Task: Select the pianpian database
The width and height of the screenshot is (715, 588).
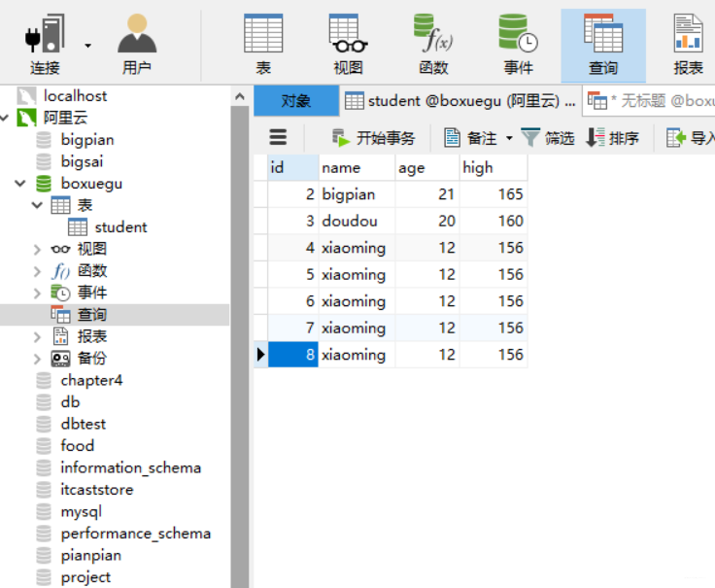Action: coord(90,555)
